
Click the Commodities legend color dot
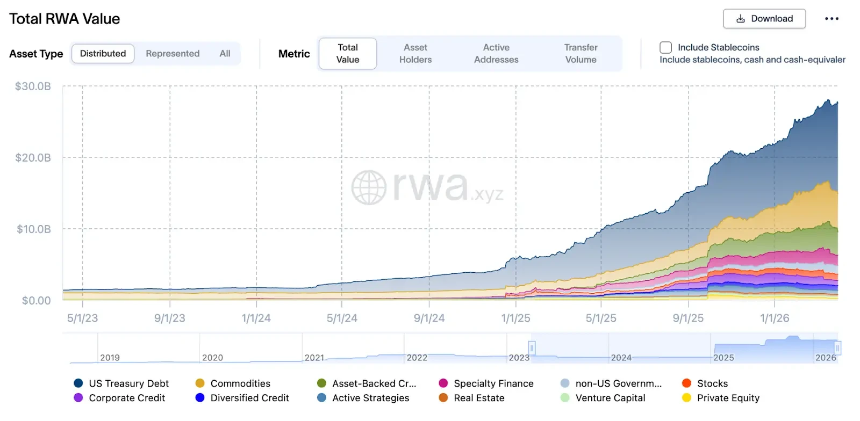pyautogui.click(x=200, y=383)
